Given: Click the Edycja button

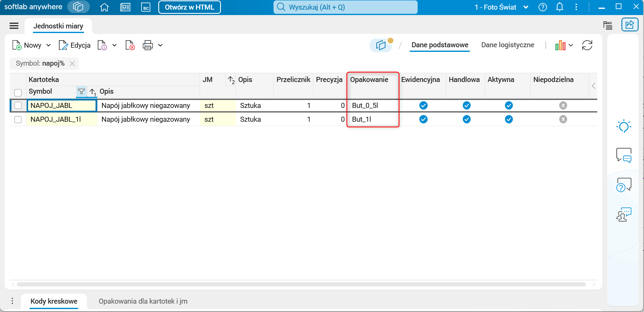Looking at the screenshot, I should click(75, 45).
